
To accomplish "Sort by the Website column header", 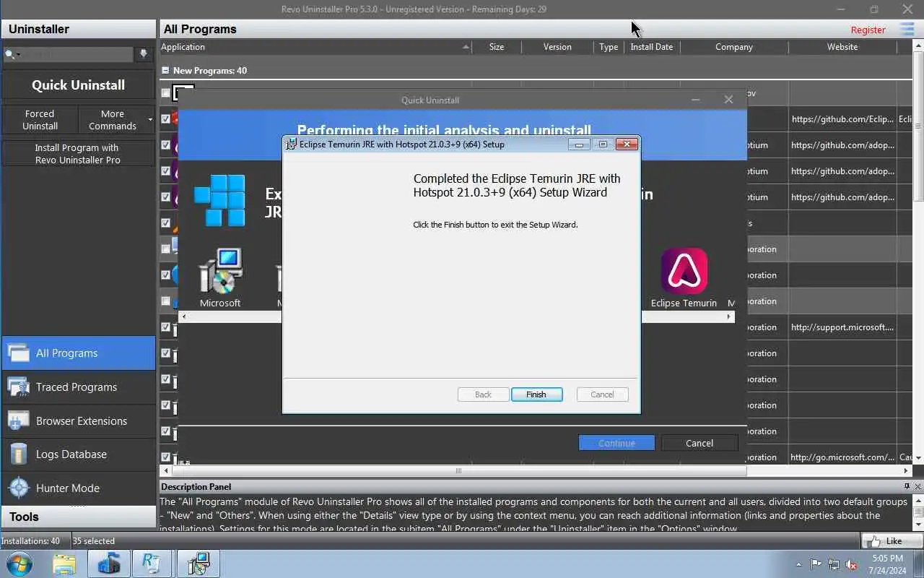I will pos(842,47).
